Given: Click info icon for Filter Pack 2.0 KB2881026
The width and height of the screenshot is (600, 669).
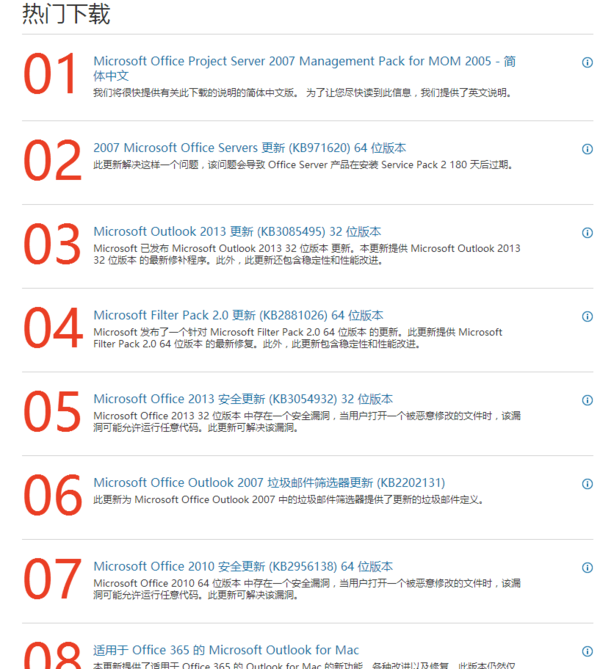Looking at the screenshot, I should [587, 316].
